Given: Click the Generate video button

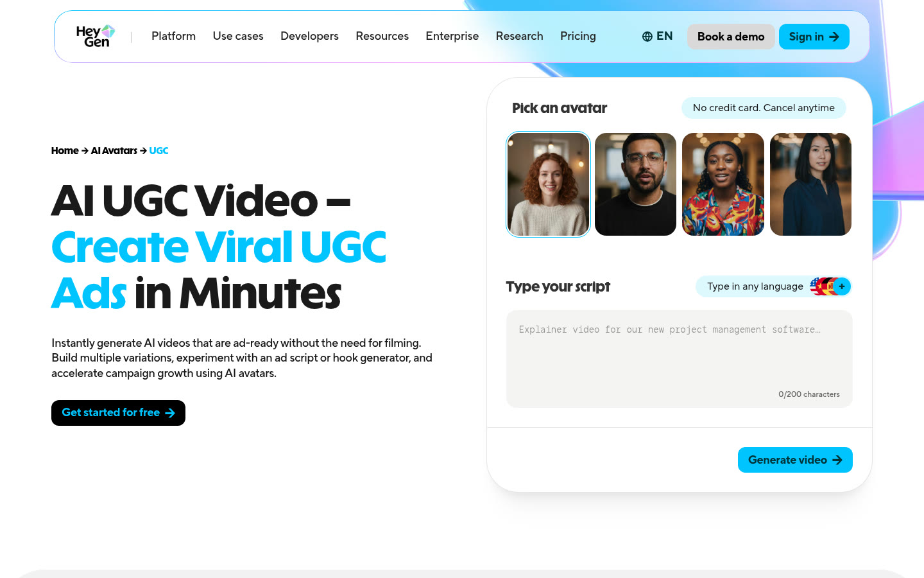Looking at the screenshot, I should point(795,460).
